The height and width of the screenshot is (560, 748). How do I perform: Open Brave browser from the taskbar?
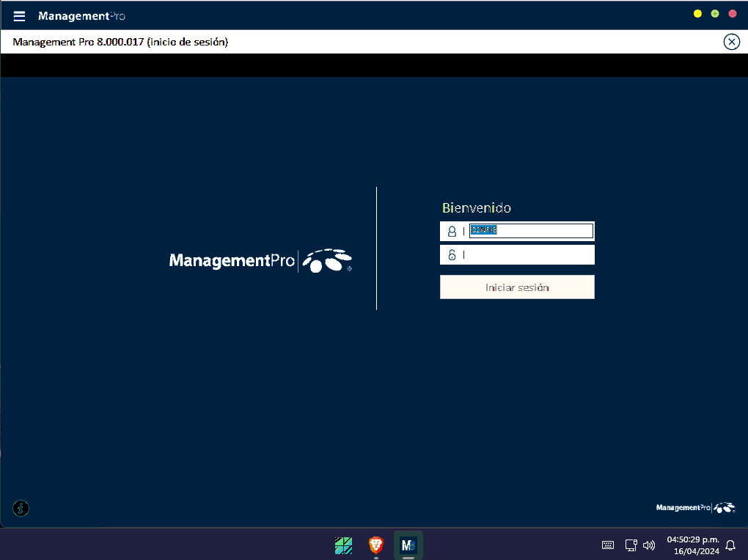[x=375, y=545]
